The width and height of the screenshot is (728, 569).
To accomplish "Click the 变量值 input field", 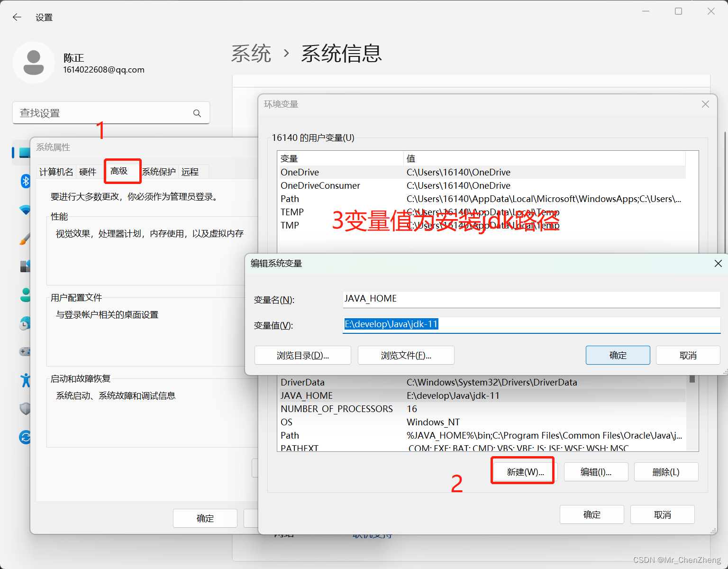I will click(531, 325).
